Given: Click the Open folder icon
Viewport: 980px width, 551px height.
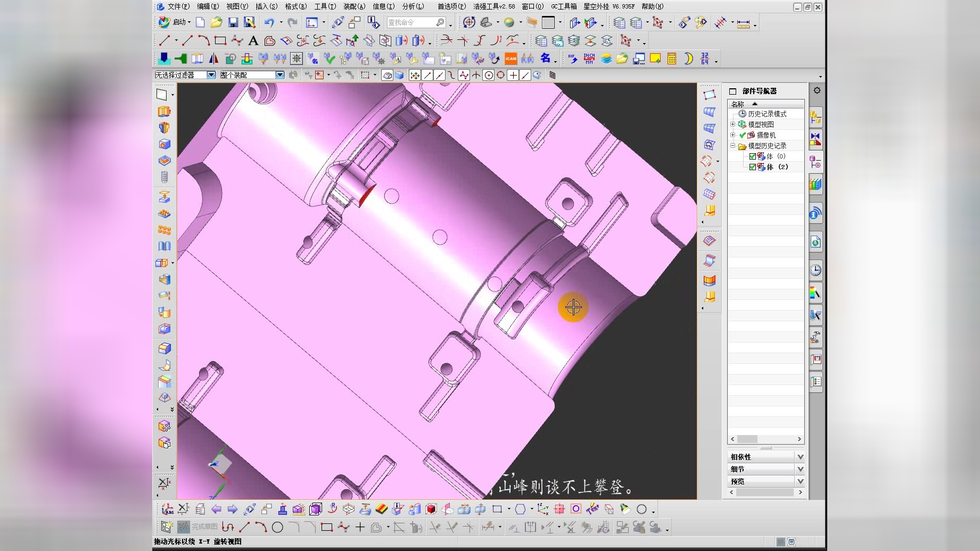Looking at the screenshot, I should tap(216, 22).
